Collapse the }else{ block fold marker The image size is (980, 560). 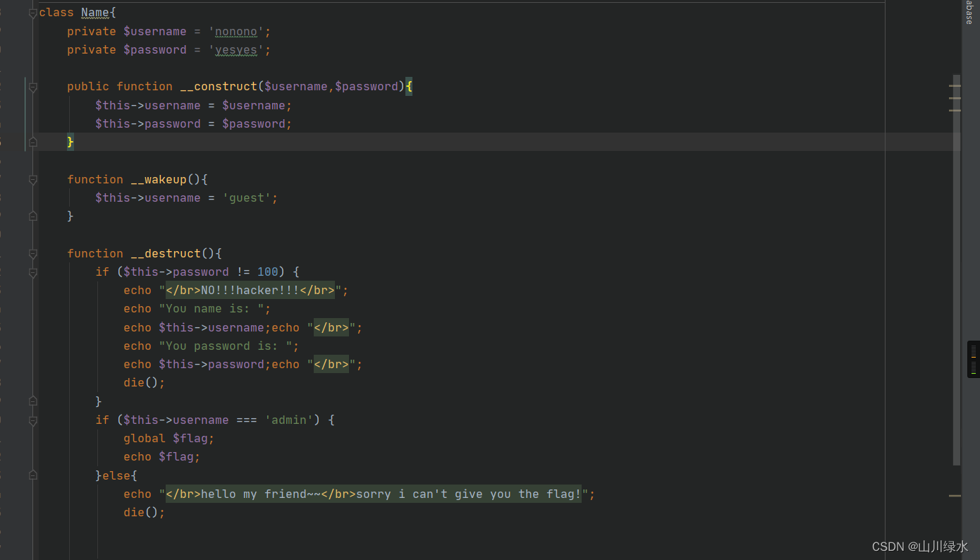[x=32, y=475]
